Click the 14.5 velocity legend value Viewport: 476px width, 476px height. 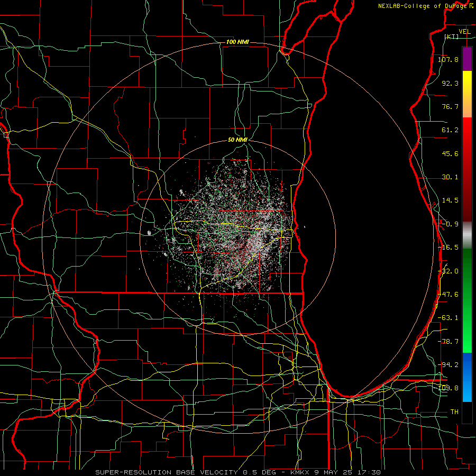click(x=450, y=200)
